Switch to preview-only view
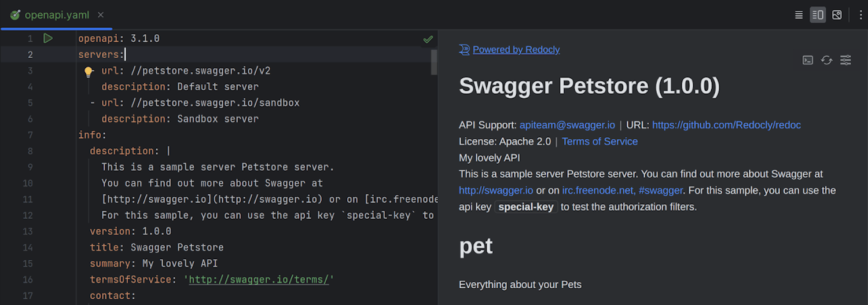The image size is (868, 305). tap(837, 15)
